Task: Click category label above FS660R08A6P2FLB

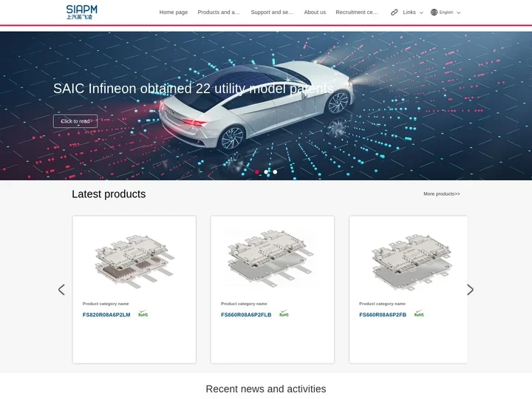Action: (244, 304)
